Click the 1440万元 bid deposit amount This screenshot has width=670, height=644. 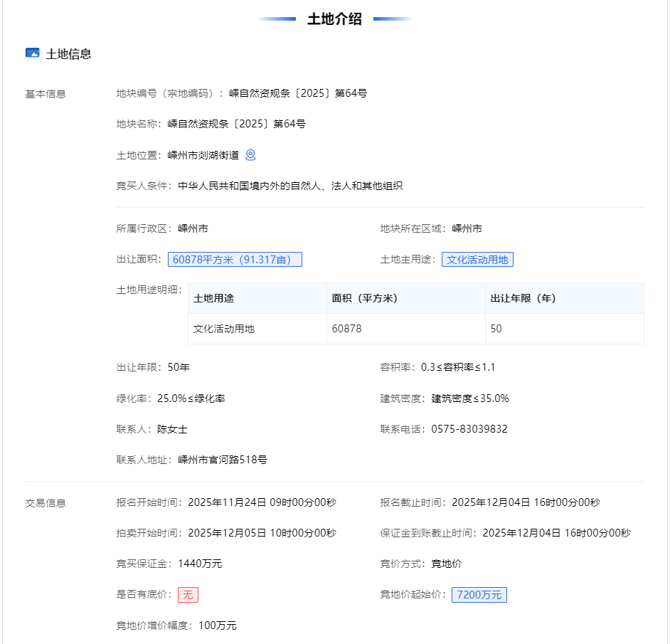pyautogui.click(x=200, y=564)
